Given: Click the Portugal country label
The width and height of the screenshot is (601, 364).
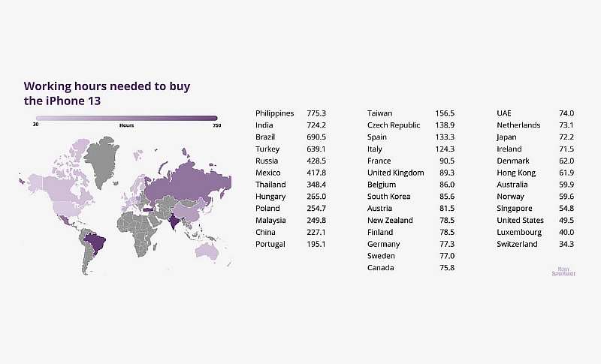Looking at the screenshot, I should point(270,244).
